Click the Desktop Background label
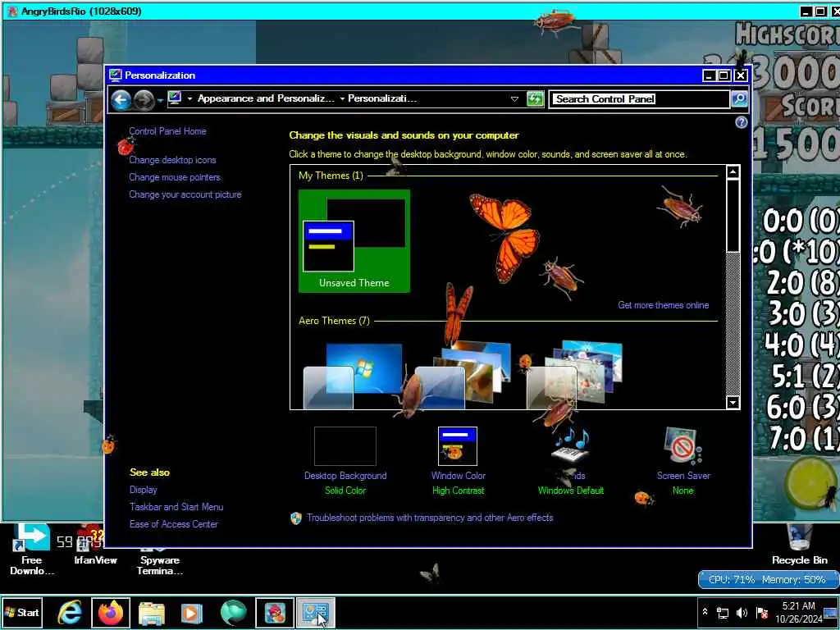Image resolution: width=840 pixels, height=630 pixels. click(345, 476)
